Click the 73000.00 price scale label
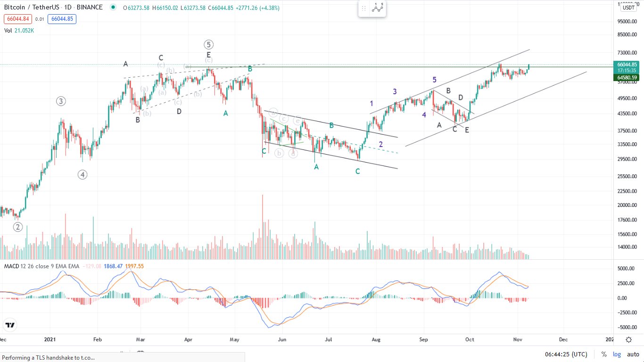This screenshot has height=362, width=644. pos(627,53)
